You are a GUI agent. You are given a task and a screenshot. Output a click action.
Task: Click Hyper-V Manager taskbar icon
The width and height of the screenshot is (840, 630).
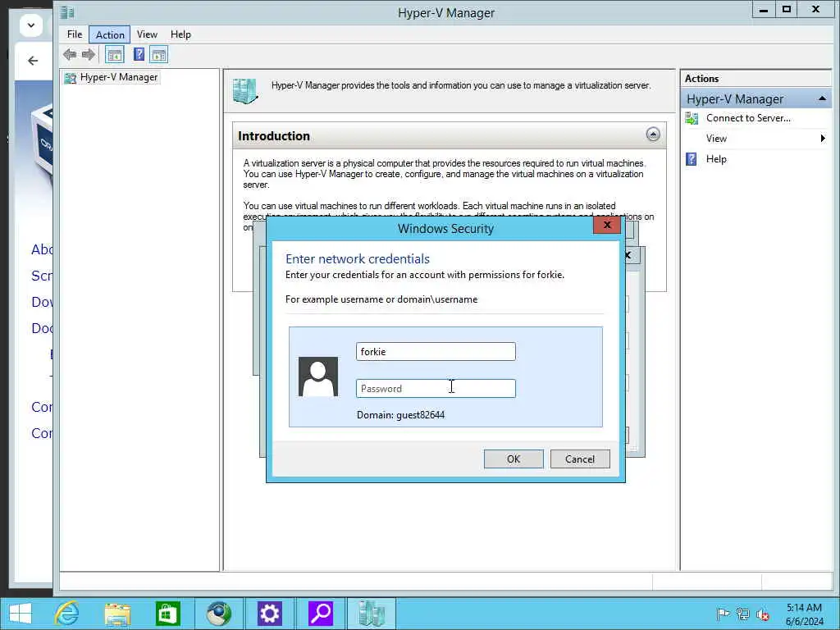pos(372,614)
